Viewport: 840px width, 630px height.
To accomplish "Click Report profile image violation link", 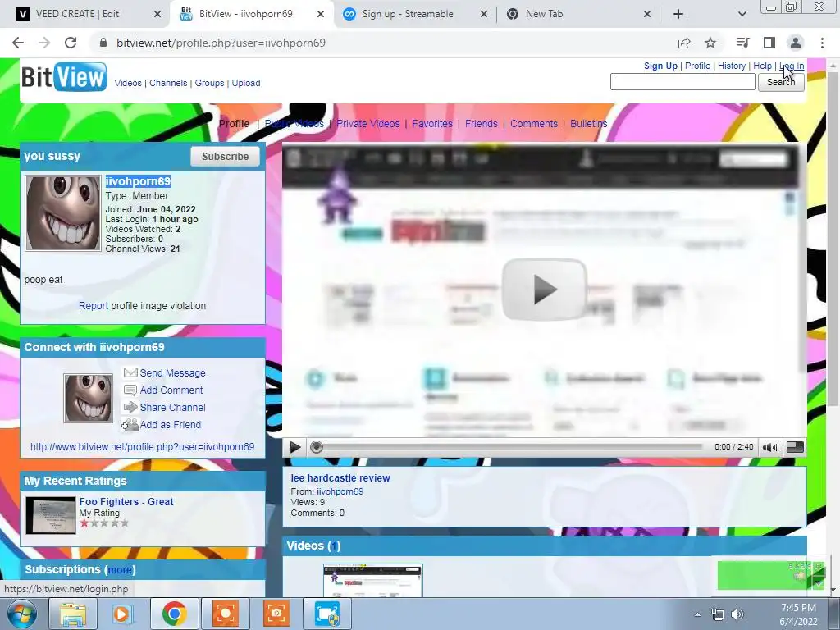I will [94, 306].
